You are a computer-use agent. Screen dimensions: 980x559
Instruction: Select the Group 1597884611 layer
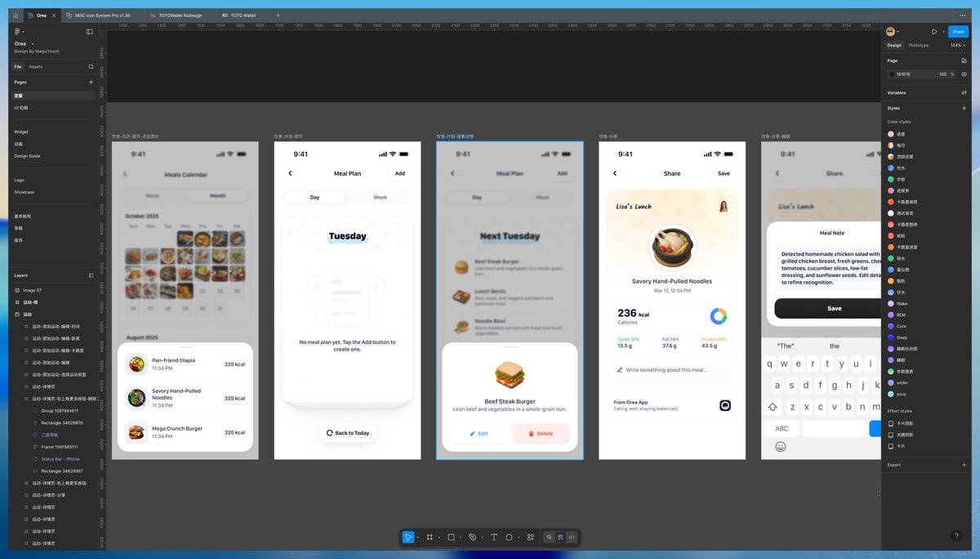[60, 411]
